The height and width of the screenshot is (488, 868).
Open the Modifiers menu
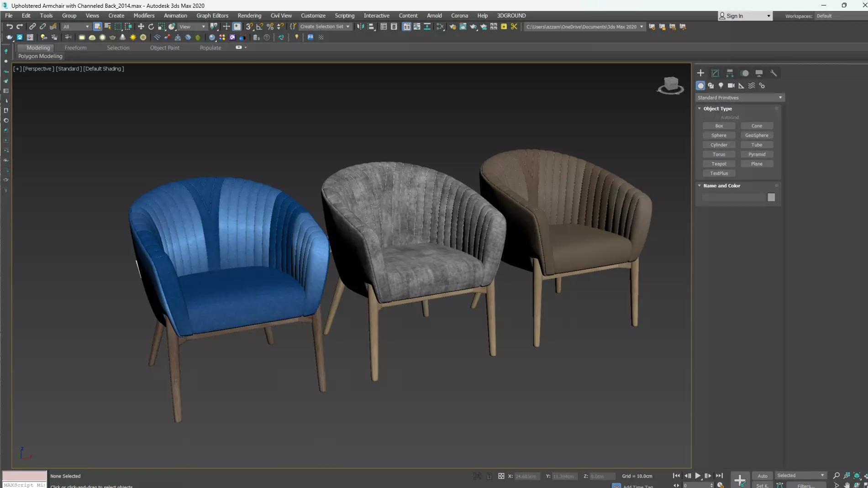(144, 16)
